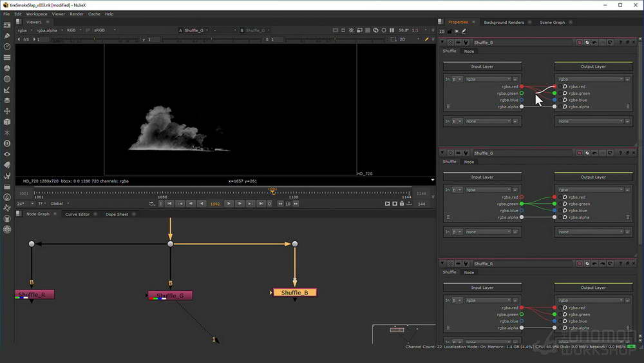Open Shuffle_B input layer rgba dropdown
The height and width of the screenshot is (363, 644).
488,79
